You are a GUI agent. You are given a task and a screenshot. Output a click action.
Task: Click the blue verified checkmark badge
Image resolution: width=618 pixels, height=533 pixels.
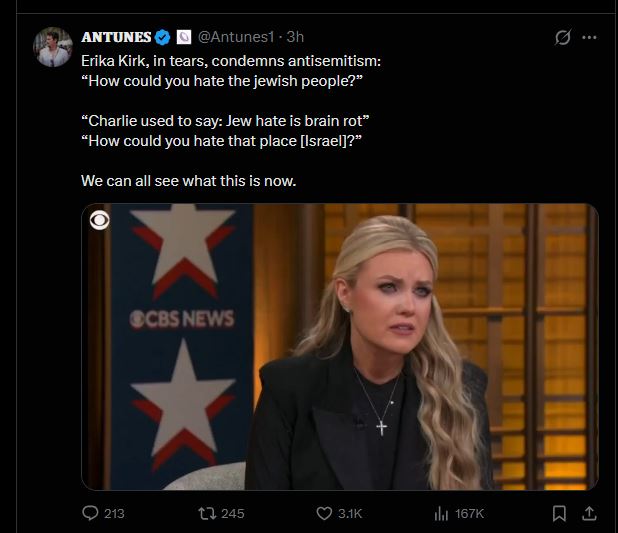163,37
